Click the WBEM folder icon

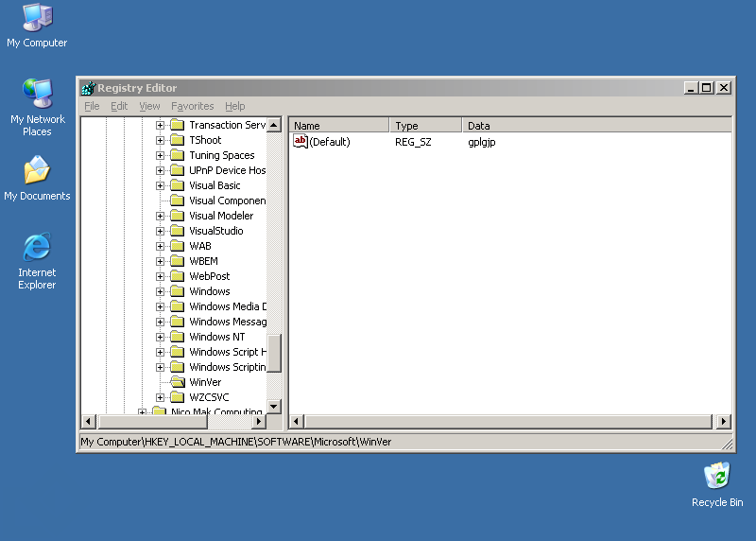[178, 261]
